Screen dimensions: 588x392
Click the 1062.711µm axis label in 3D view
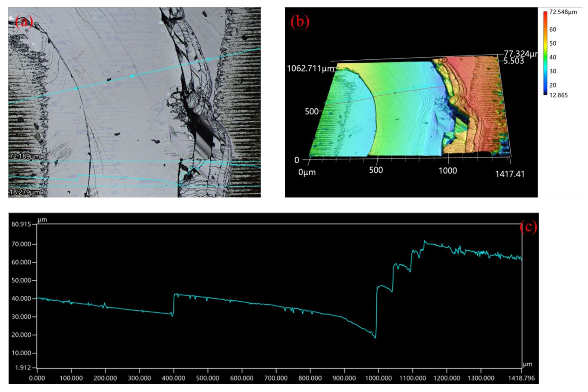(311, 68)
